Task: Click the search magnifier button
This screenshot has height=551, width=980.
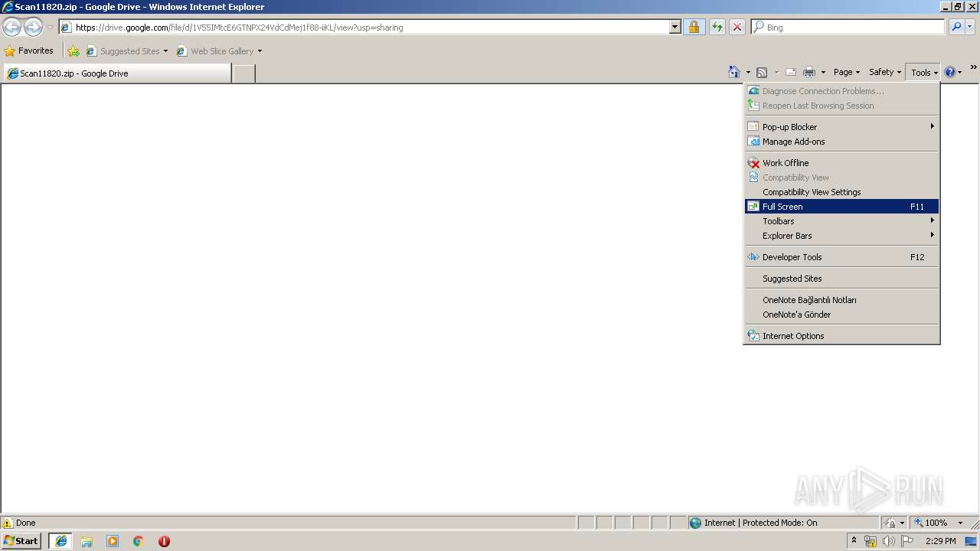Action: [956, 27]
